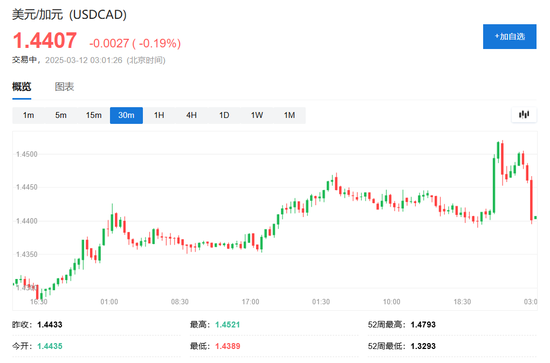Viewport: 550px width, 363px height.
Task: Switch chart to 4H interval
Action: coord(192,115)
